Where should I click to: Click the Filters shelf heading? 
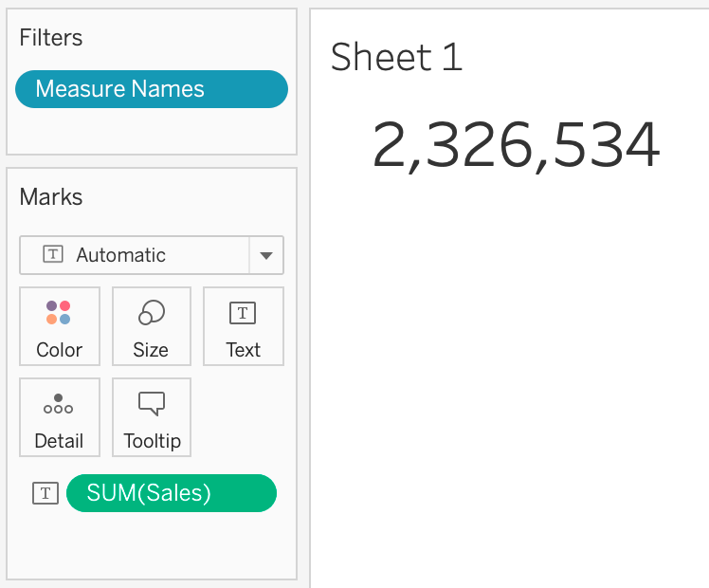pyautogui.click(x=51, y=38)
